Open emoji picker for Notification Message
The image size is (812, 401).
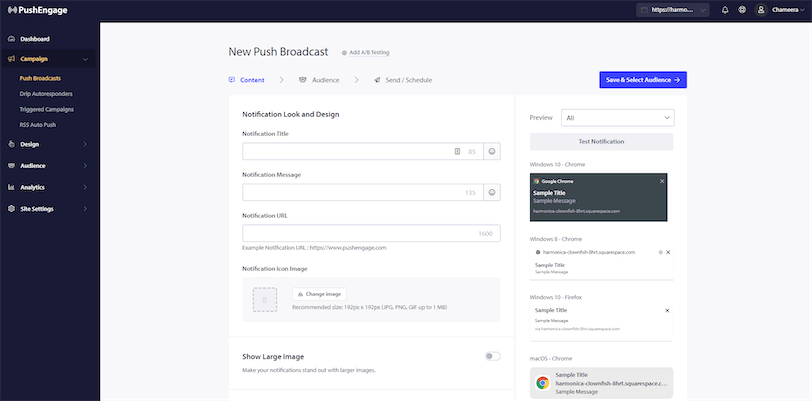pos(492,192)
